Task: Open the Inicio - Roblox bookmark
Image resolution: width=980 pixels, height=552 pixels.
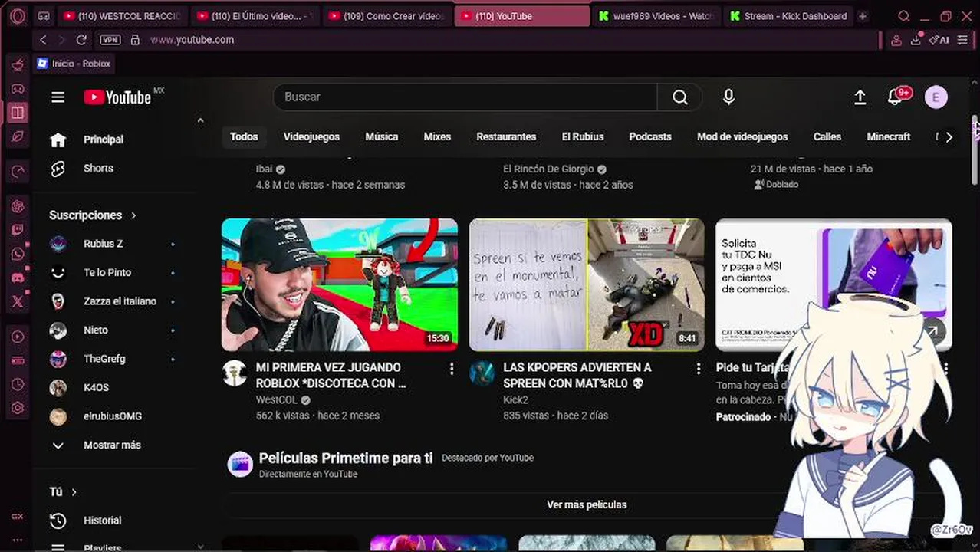Action: tap(74, 64)
